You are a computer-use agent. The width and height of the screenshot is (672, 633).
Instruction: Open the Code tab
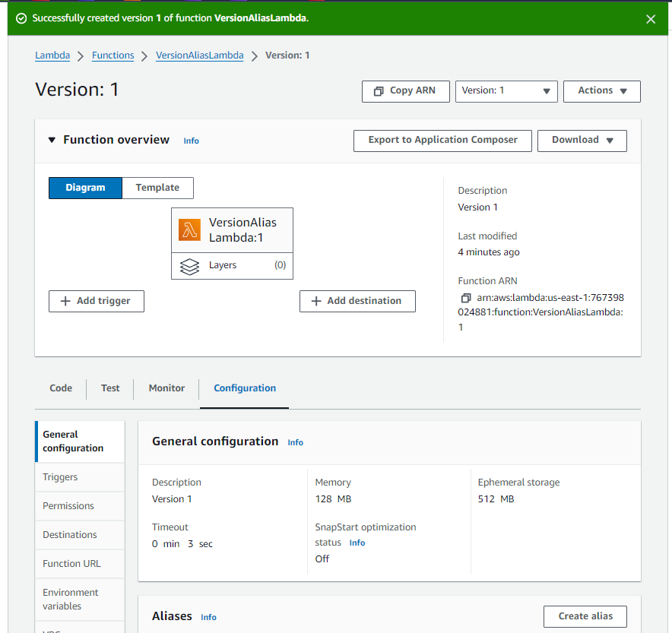tap(61, 388)
